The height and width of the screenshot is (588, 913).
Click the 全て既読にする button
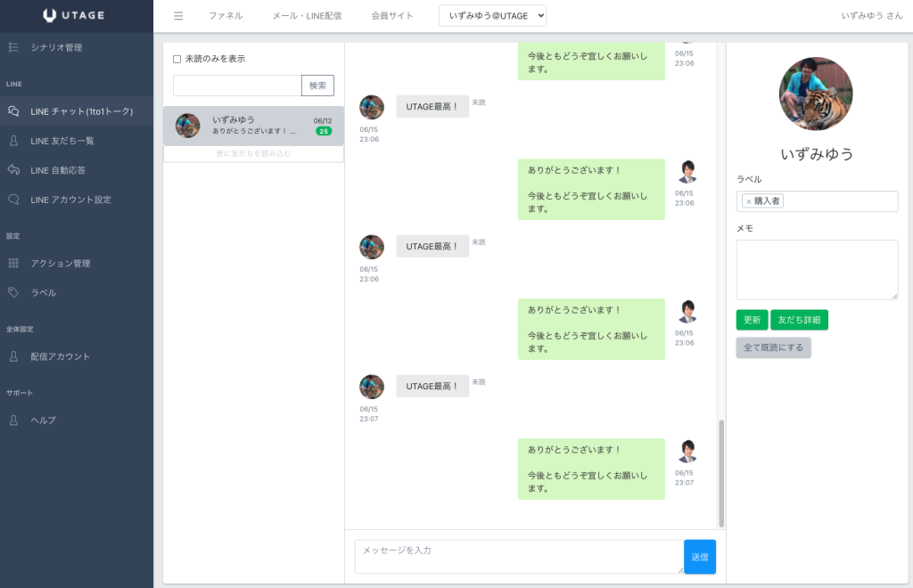(x=773, y=347)
